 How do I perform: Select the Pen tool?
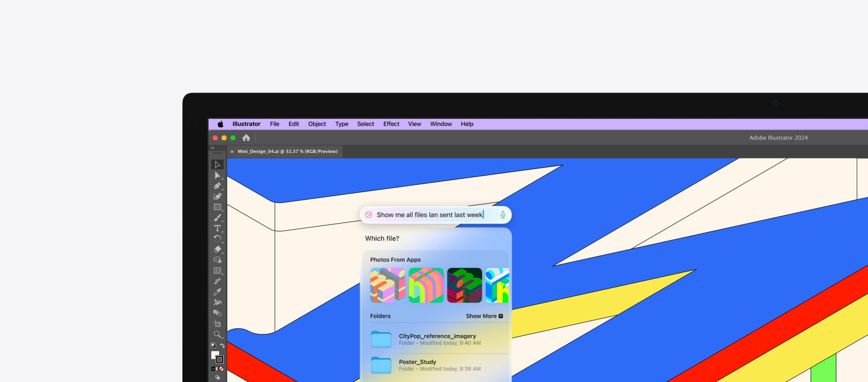[217, 186]
